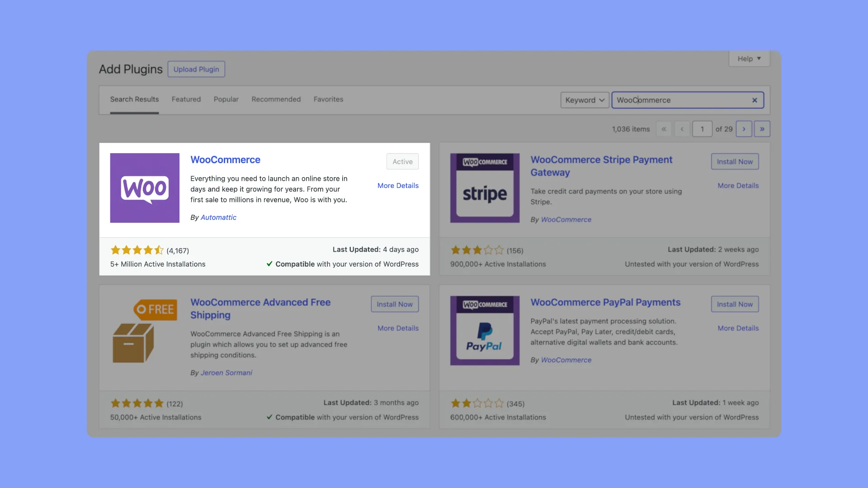This screenshot has width=868, height=488.
Task: Install WooCommerce Advanced Free Shipping
Action: tap(395, 305)
